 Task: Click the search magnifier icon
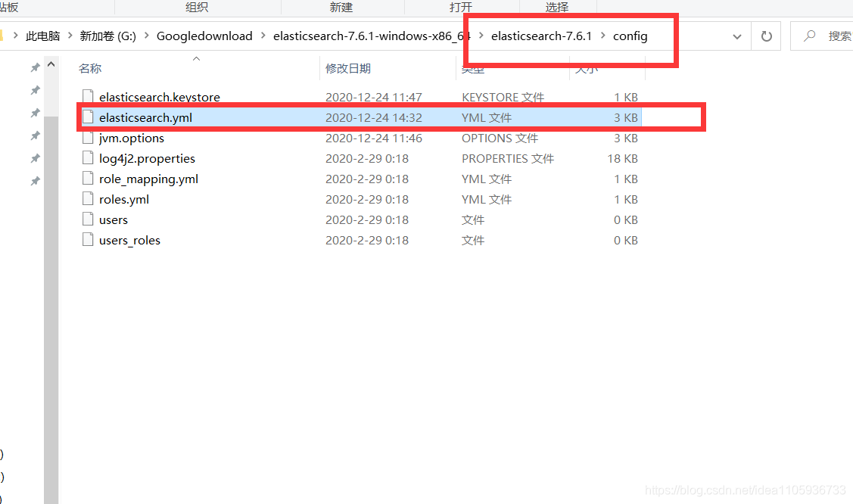(x=810, y=36)
